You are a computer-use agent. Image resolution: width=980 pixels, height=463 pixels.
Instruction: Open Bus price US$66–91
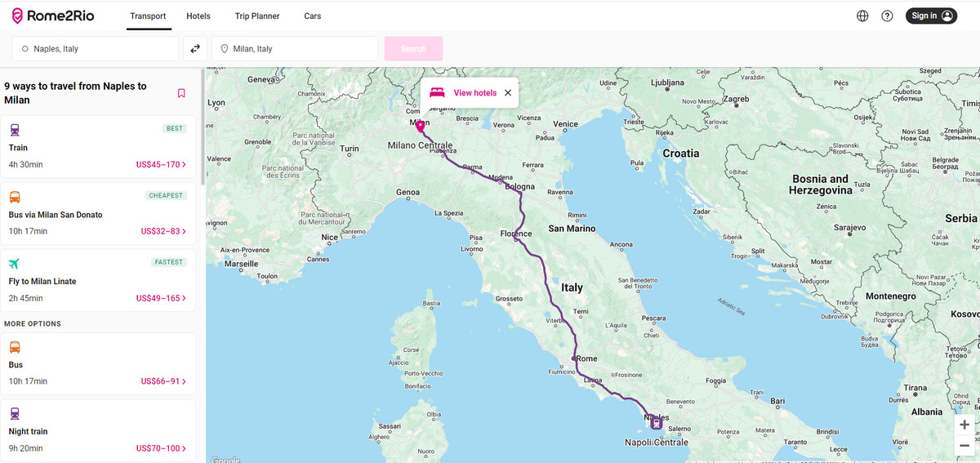click(163, 381)
